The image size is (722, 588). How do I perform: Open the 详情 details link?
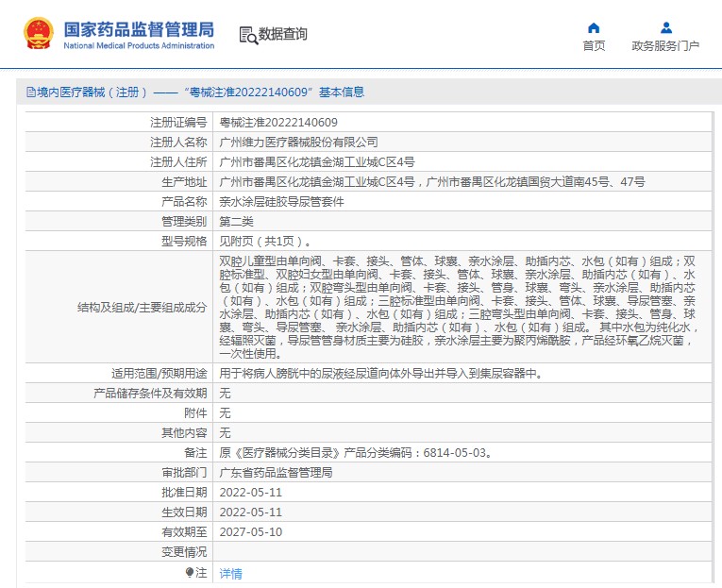(230, 573)
